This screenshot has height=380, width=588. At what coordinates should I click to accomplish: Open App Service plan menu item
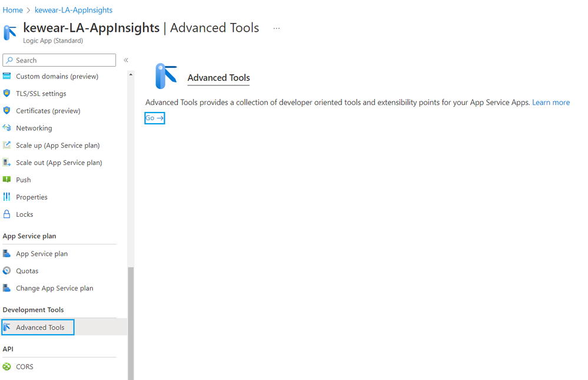click(x=42, y=254)
